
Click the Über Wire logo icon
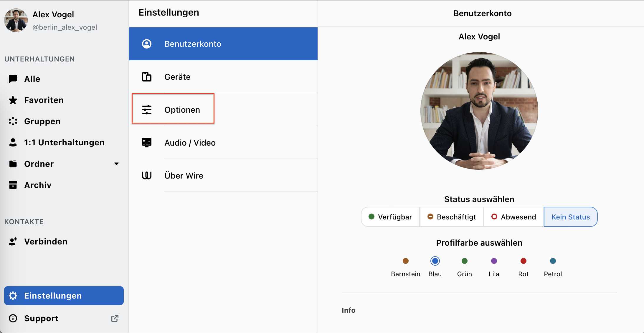coord(147,176)
